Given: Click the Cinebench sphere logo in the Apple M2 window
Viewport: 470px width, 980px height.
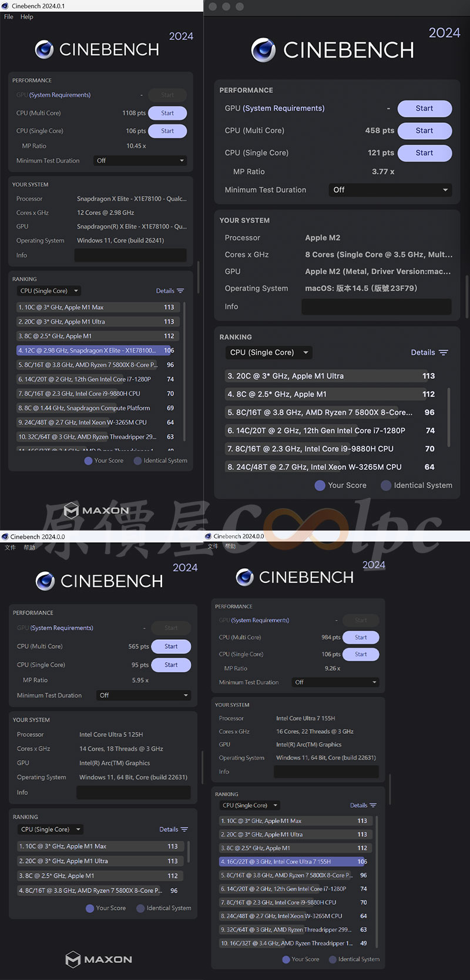Looking at the screenshot, I should coord(263,50).
